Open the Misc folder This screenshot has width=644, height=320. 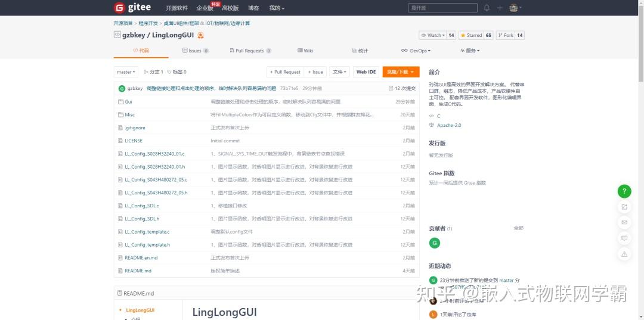pyautogui.click(x=130, y=114)
